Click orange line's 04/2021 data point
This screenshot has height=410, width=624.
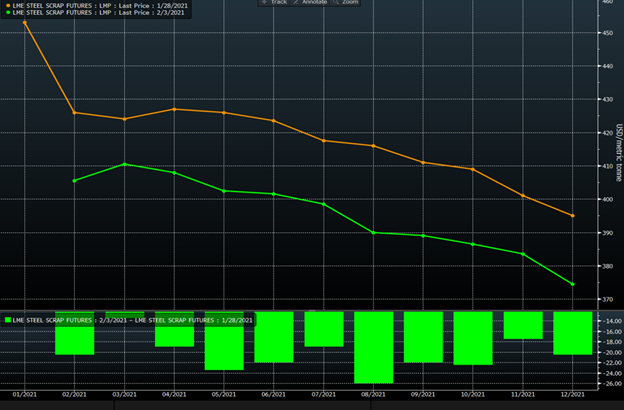[174, 109]
